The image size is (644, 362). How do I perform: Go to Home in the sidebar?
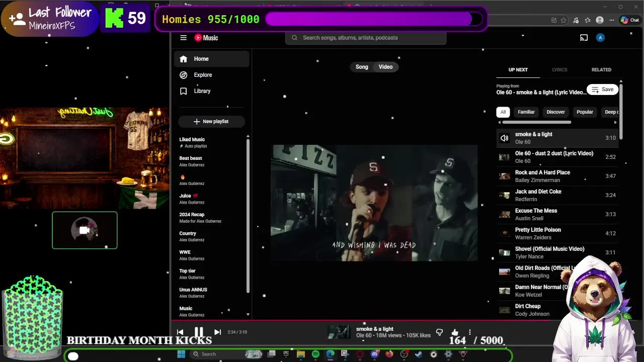coord(212,59)
